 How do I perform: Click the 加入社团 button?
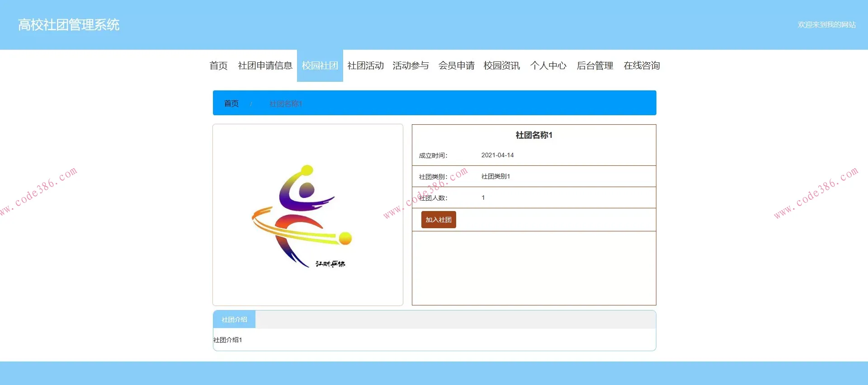point(439,220)
